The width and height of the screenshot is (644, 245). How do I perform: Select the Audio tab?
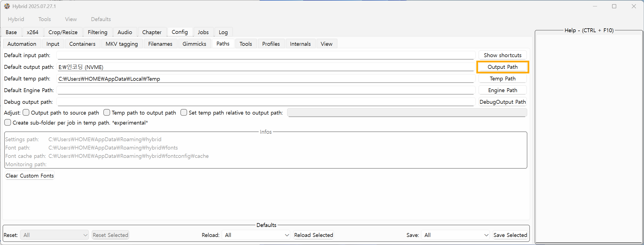[125, 32]
